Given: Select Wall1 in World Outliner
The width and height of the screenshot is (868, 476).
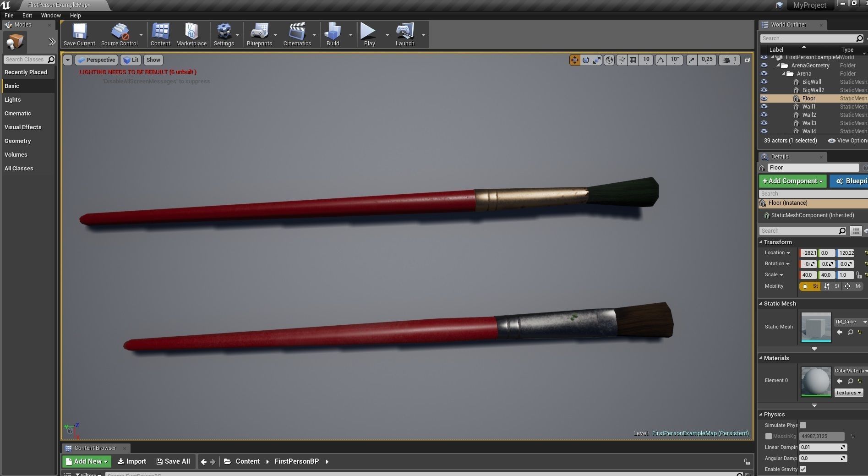Looking at the screenshot, I should click(809, 107).
